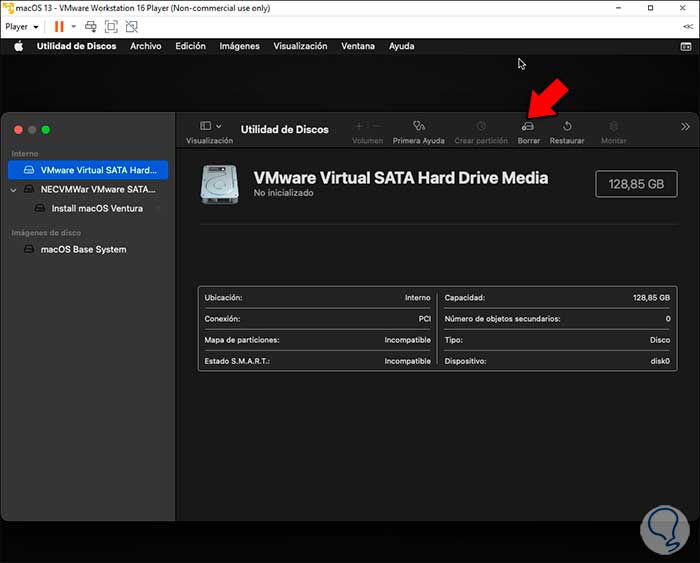Click the Montar toolbar icon
This screenshot has height=563, width=700.
click(614, 126)
